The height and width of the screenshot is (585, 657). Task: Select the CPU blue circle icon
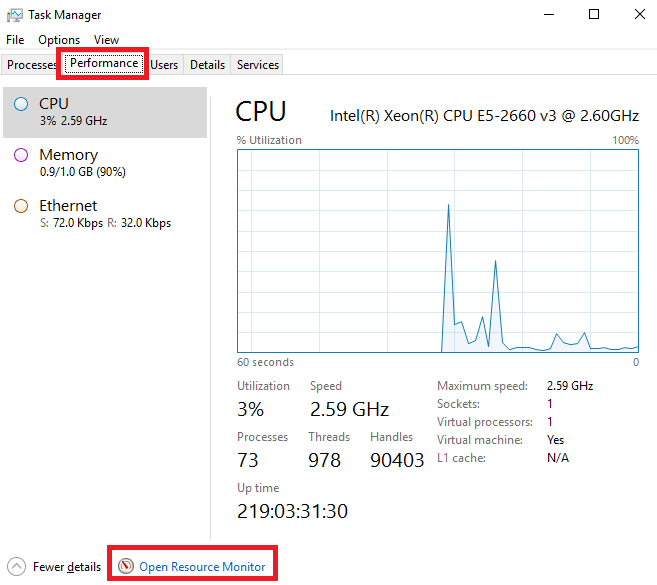coord(21,104)
